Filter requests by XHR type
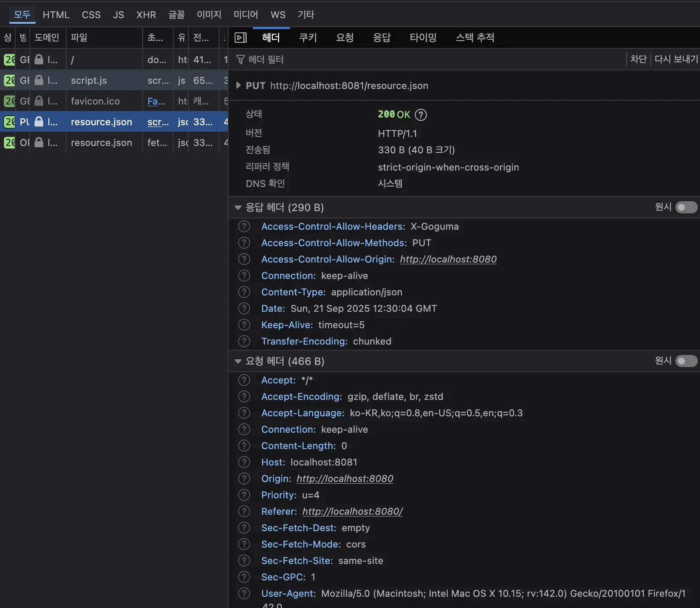Viewport: 700px width, 608px height. [146, 15]
